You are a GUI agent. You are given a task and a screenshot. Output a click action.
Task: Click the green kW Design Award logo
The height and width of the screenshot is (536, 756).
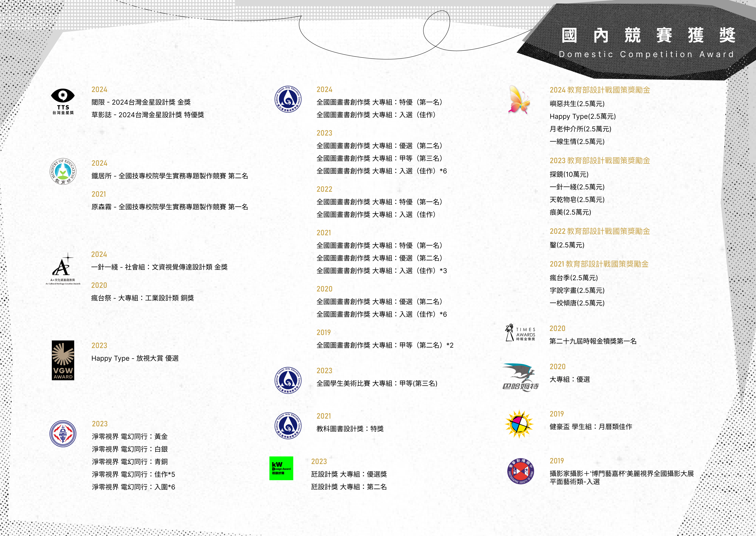[x=281, y=468]
